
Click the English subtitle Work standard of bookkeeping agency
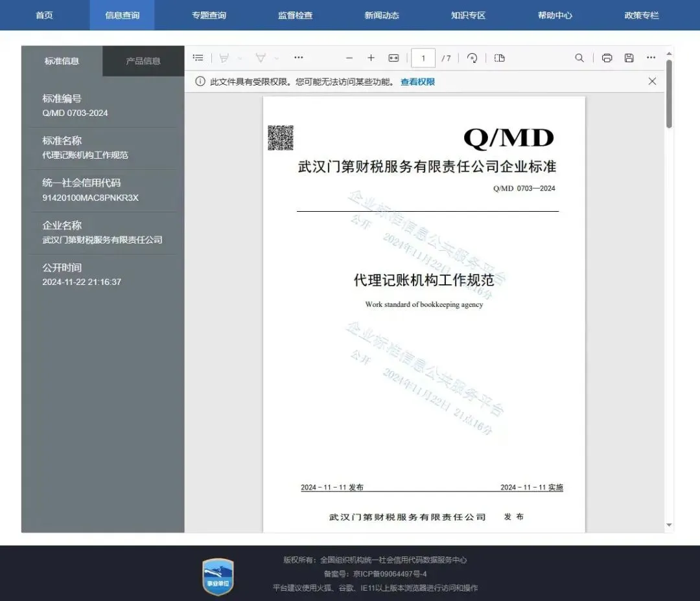click(x=424, y=304)
